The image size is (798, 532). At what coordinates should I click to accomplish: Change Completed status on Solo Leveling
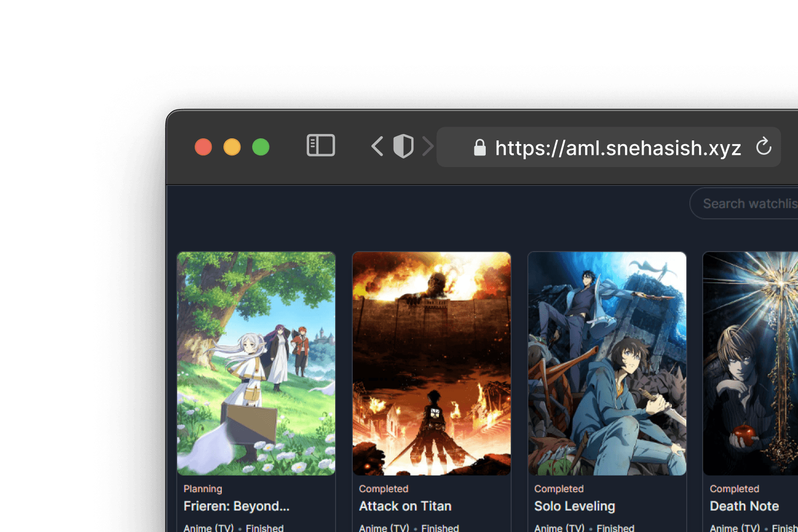click(559, 488)
